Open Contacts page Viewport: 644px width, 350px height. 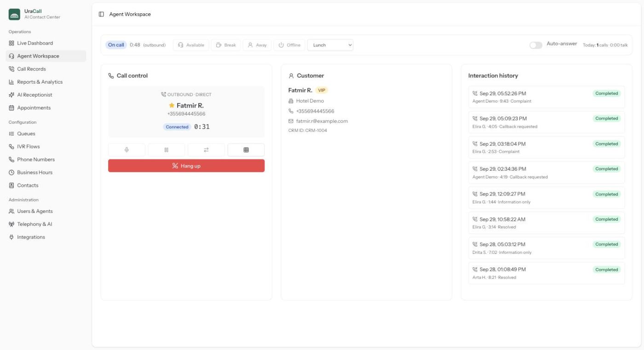pyautogui.click(x=46, y=185)
